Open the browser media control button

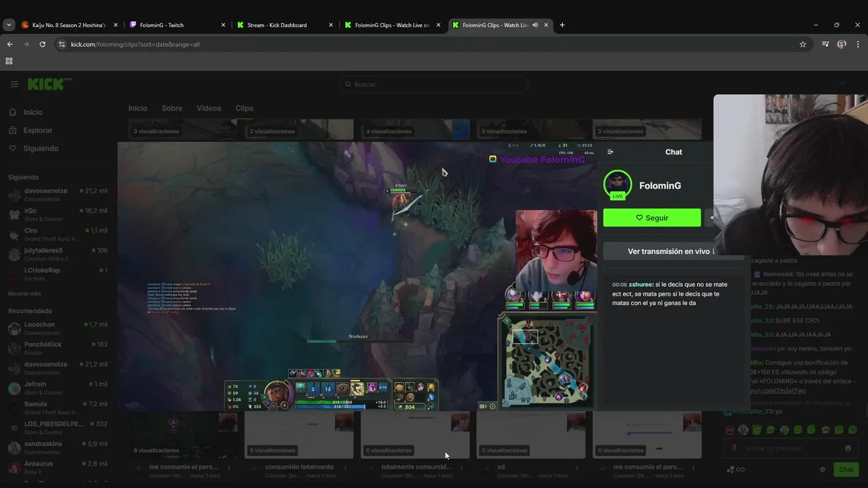(x=825, y=44)
